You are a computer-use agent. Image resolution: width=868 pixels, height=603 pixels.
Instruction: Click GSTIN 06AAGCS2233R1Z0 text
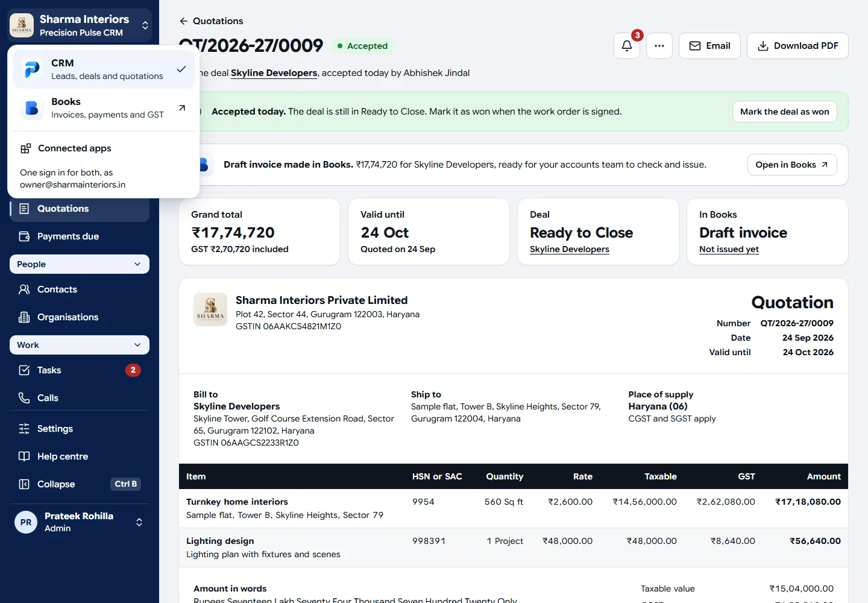coord(246,443)
